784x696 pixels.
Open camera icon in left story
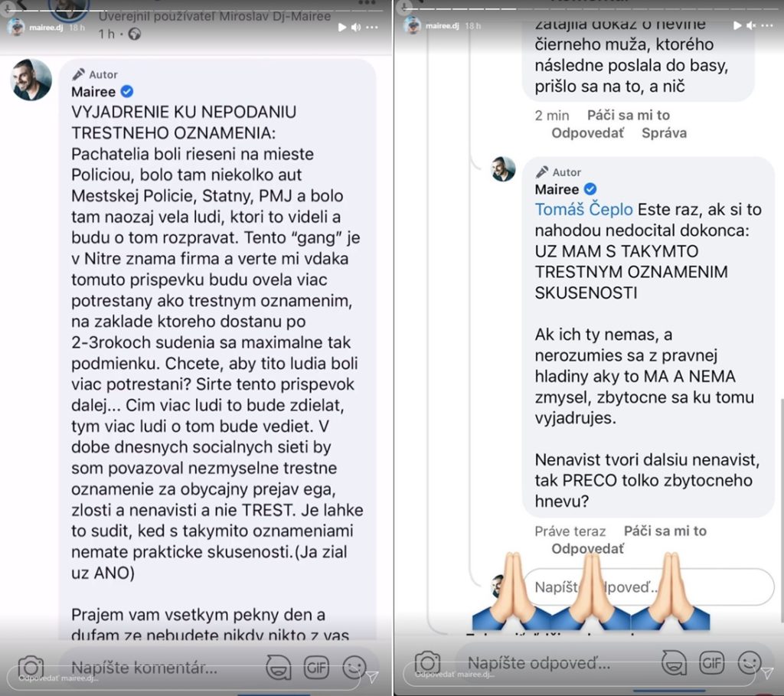coord(31,668)
